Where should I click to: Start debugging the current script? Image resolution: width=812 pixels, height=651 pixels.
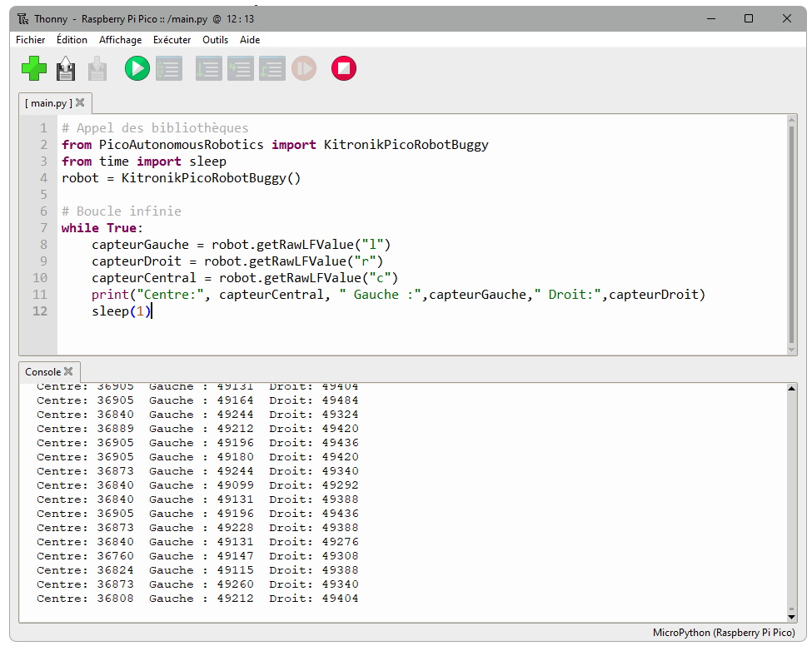click(x=169, y=68)
